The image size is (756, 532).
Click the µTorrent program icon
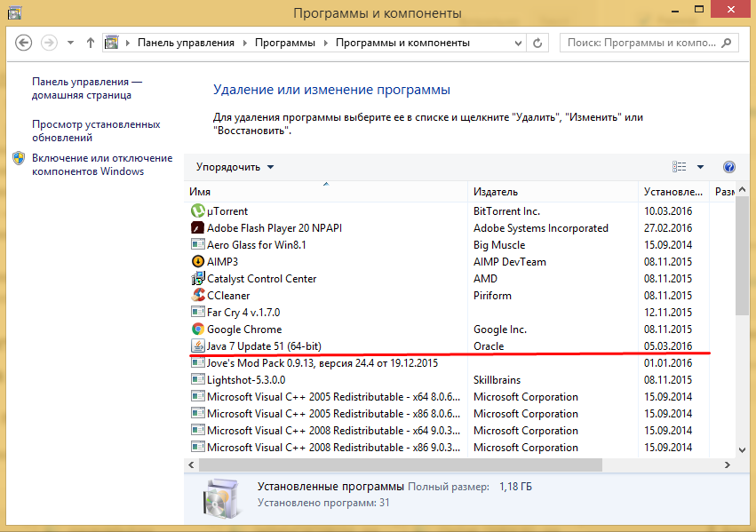tap(198, 211)
